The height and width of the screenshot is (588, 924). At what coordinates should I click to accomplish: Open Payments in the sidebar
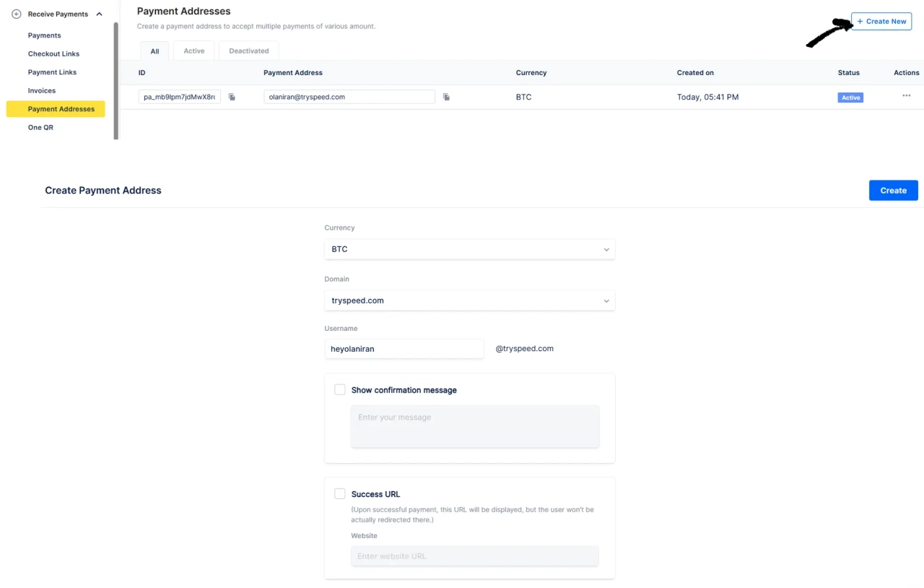pos(45,35)
